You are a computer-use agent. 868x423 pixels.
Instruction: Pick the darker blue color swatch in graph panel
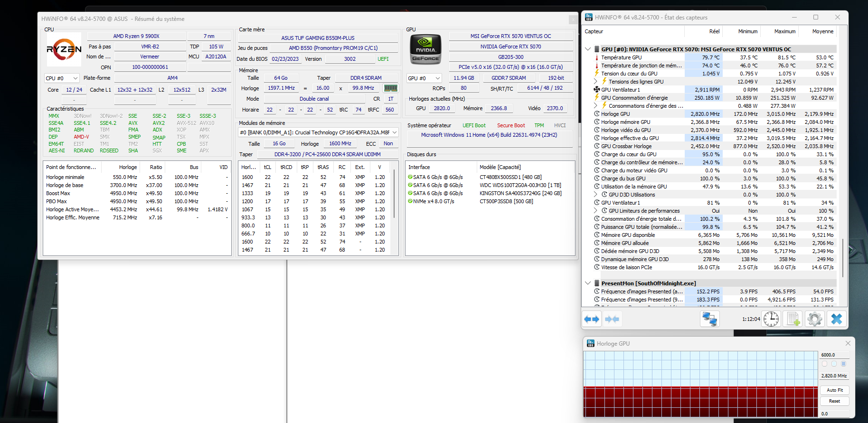click(x=843, y=364)
